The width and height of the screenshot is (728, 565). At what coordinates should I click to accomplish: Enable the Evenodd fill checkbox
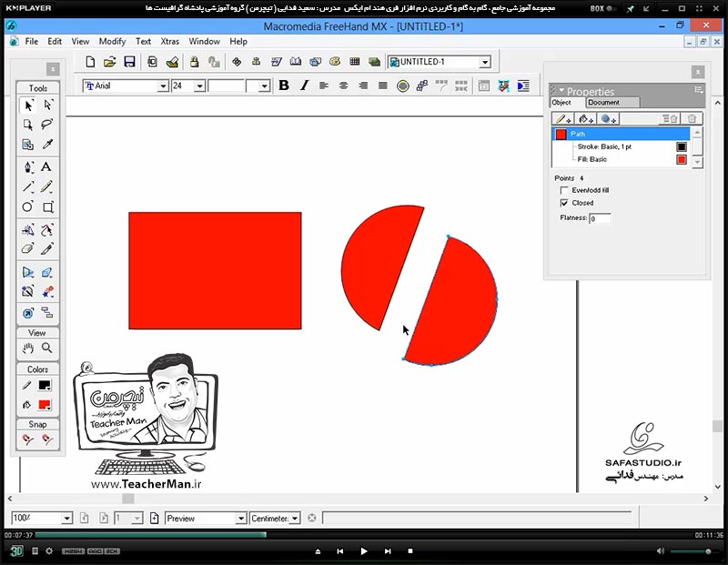click(x=564, y=190)
